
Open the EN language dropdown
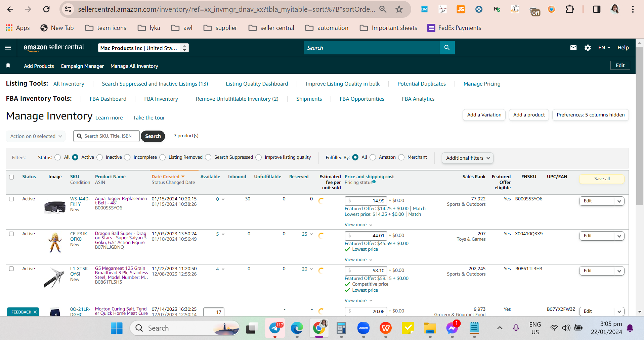(x=604, y=48)
